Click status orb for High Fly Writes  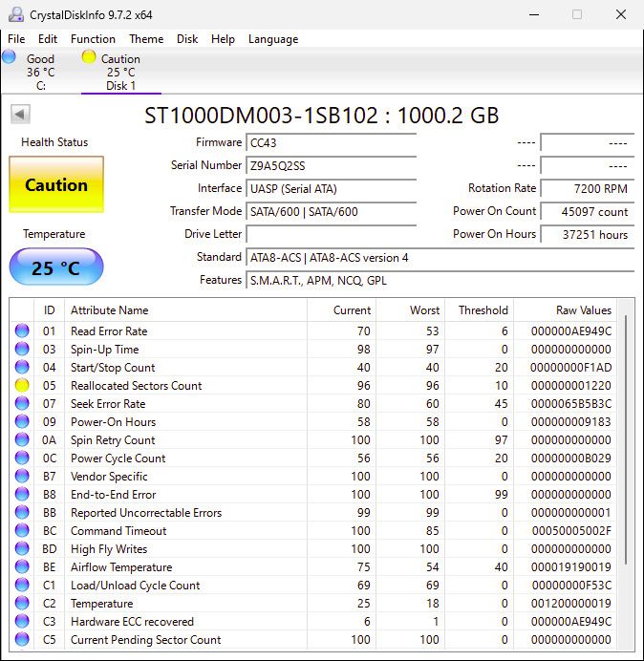point(22,548)
